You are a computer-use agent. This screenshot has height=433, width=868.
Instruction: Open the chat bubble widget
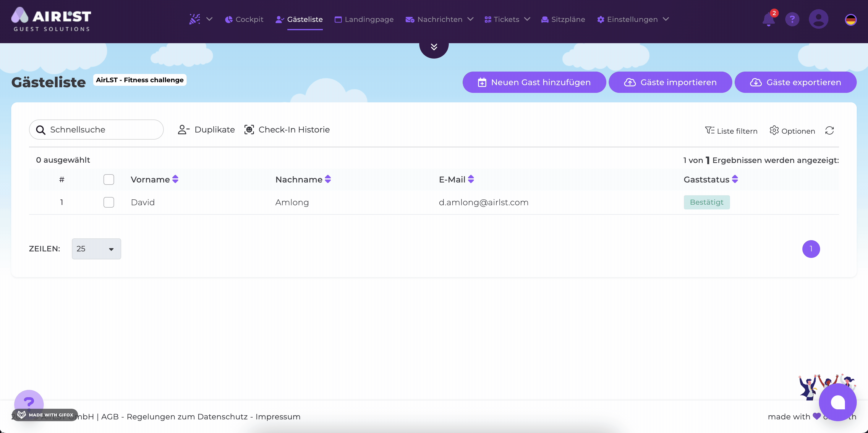click(838, 402)
